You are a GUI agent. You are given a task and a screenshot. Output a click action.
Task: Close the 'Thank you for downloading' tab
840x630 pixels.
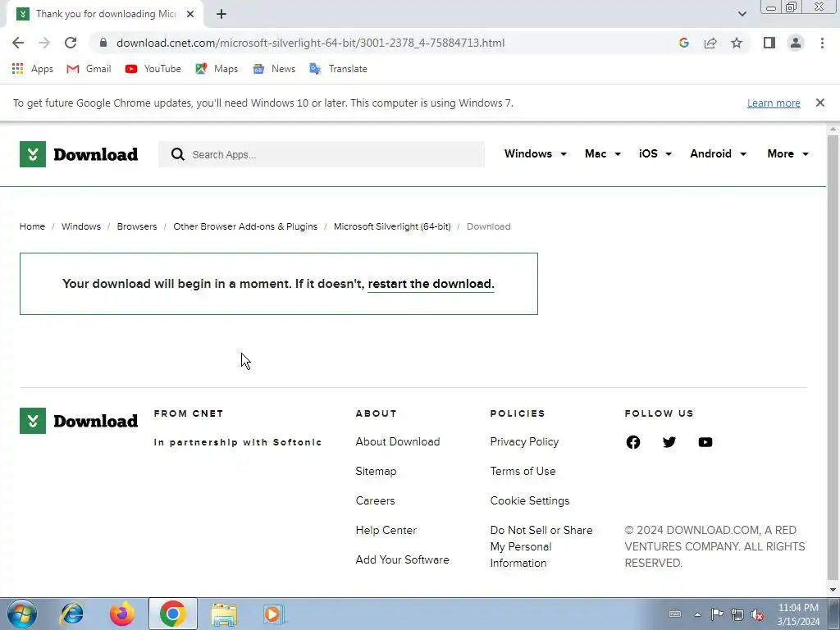click(x=190, y=14)
